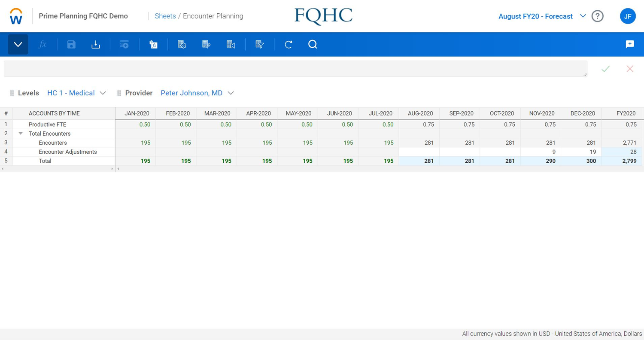This screenshot has height=341, width=644.
Task: Download the sheet data
Action: coord(95,44)
